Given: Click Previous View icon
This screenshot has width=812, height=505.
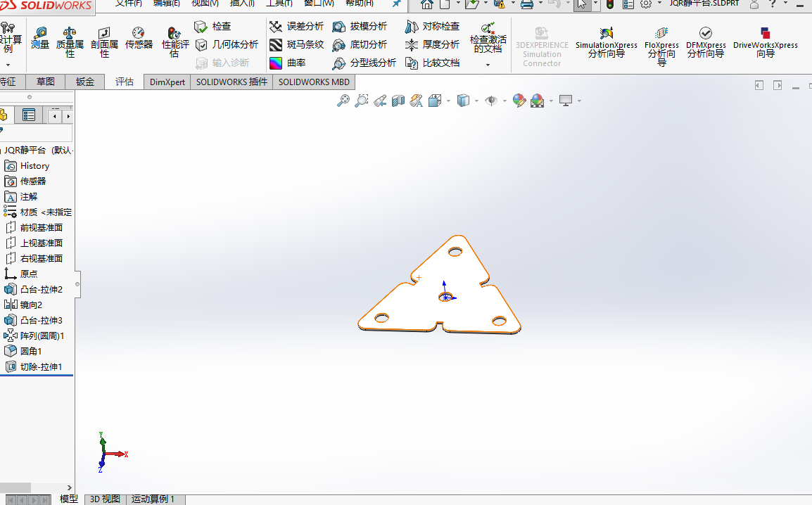Looking at the screenshot, I should click(x=380, y=101).
